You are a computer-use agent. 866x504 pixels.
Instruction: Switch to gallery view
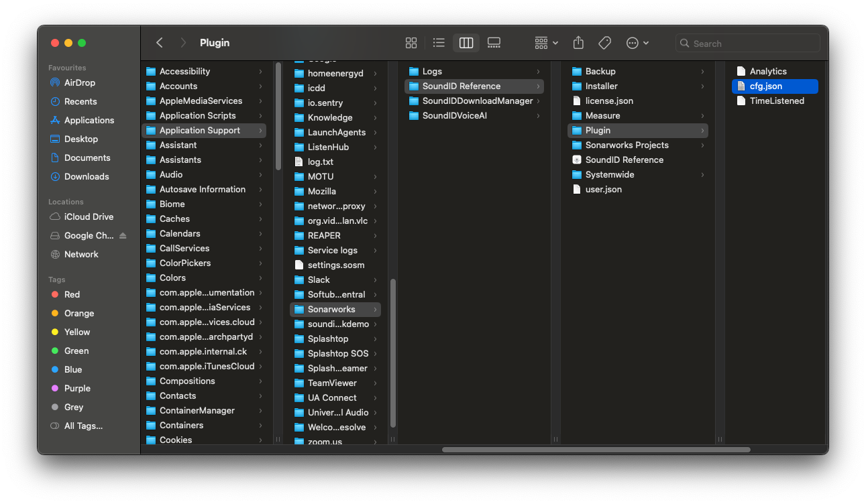[x=494, y=43]
